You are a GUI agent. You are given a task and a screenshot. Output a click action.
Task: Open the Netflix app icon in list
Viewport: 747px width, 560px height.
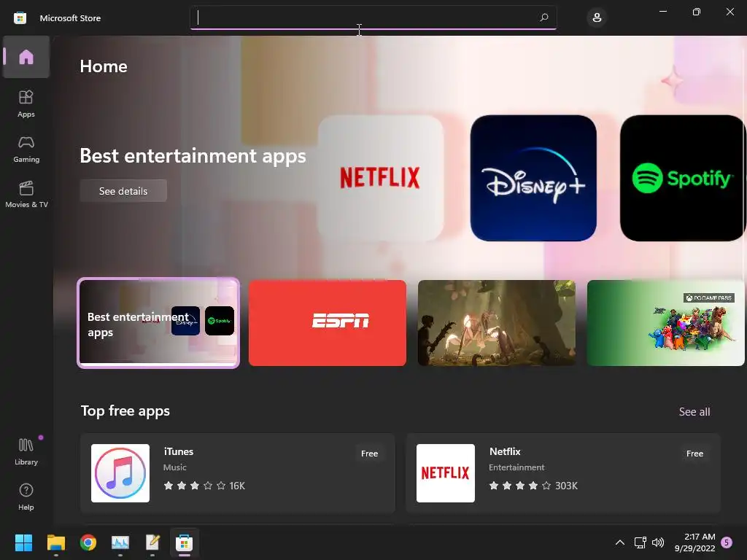[446, 472]
